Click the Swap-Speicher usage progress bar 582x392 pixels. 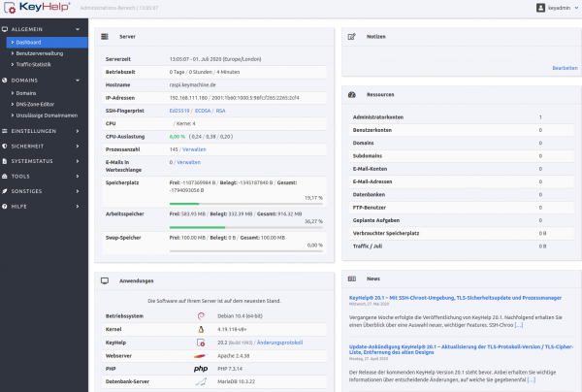[x=246, y=251]
